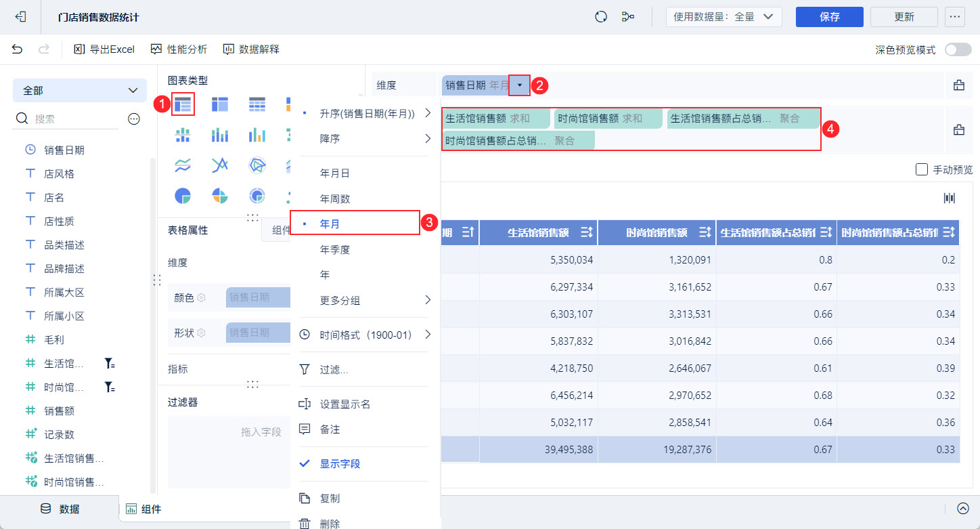Pick the radar chart type
This screenshot has width=980, height=529.
[257, 165]
